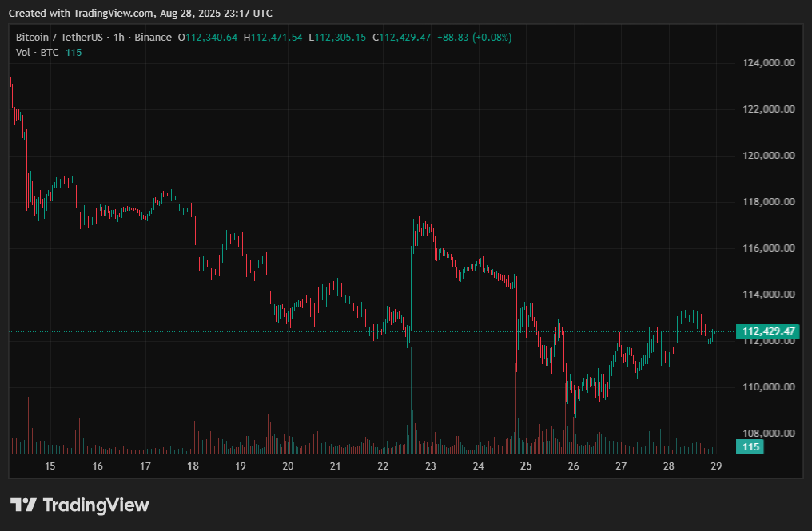Select the Bitcoin / TetherUS symbol title
This screenshot has width=812, height=531.
tap(59, 38)
